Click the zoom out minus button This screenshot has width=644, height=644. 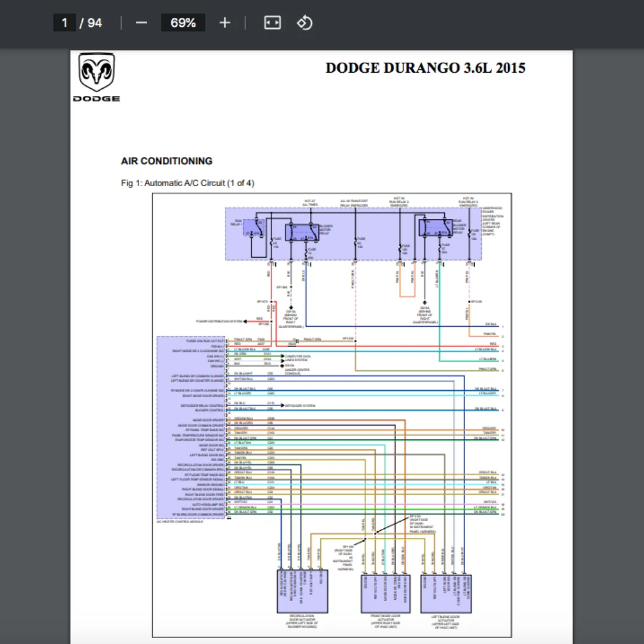click(141, 23)
